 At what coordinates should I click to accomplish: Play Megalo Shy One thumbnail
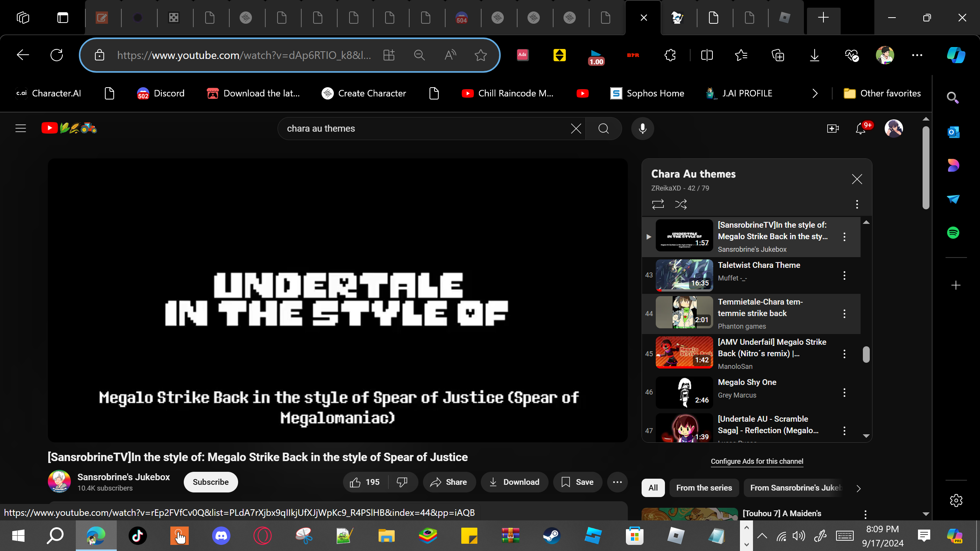pos(684,392)
